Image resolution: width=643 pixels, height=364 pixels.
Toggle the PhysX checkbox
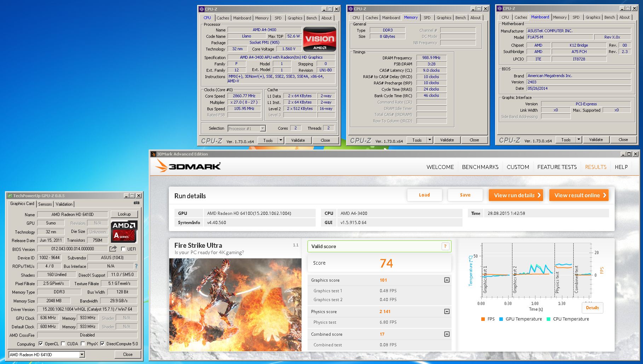[x=83, y=344]
